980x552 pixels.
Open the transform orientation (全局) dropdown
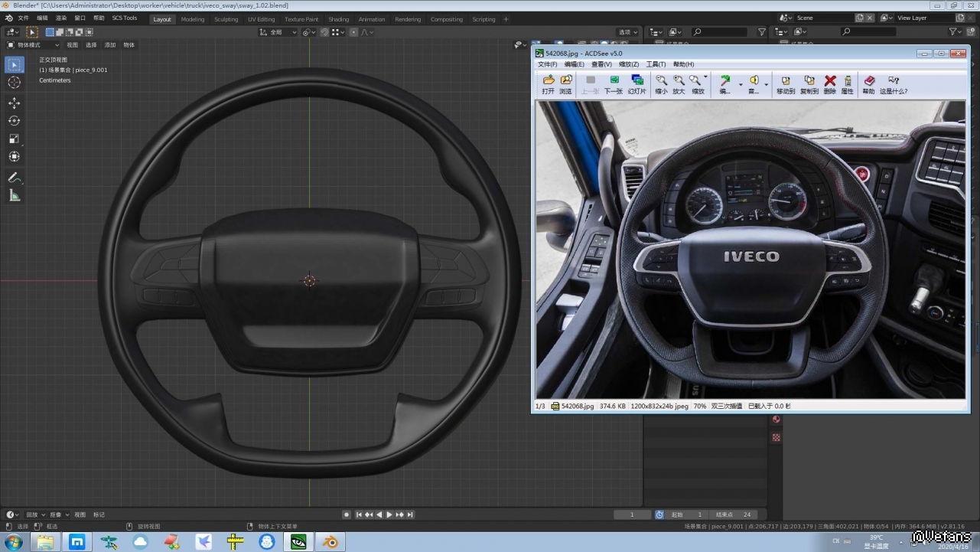click(x=277, y=32)
